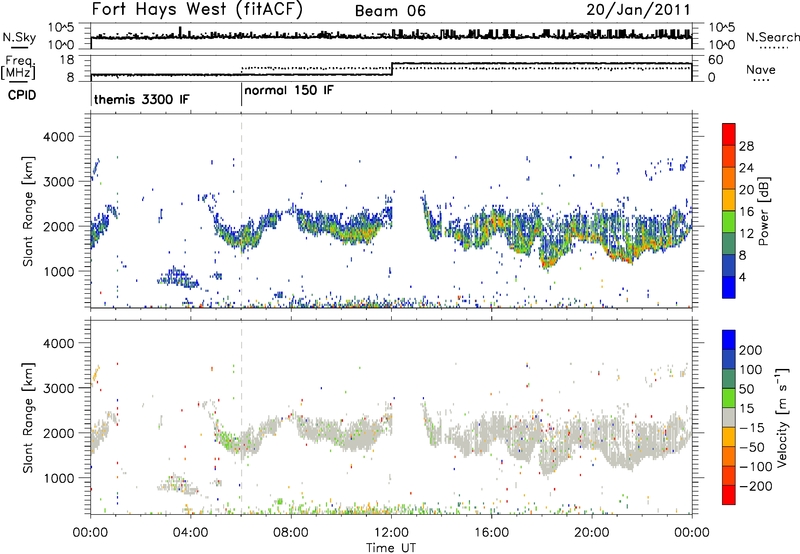Click the '08:00' time tick label
The height and width of the screenshot is (554, 800).
click(x=291, y=533)
